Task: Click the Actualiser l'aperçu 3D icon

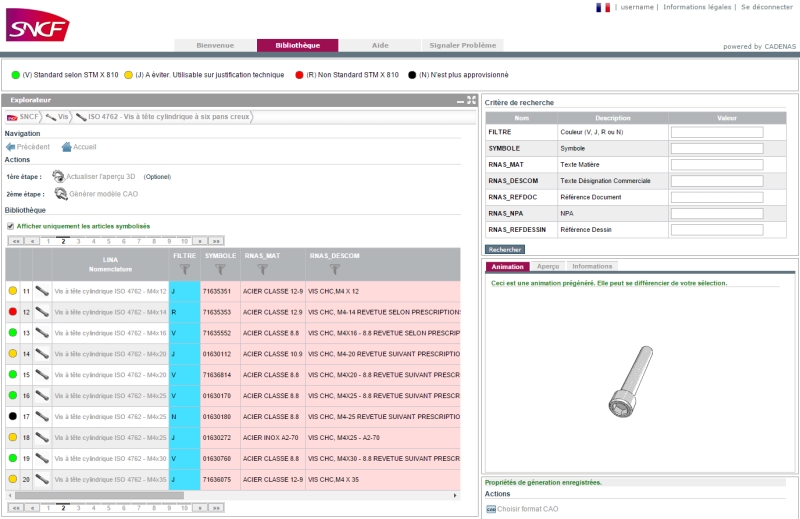Action: point(59,176)
